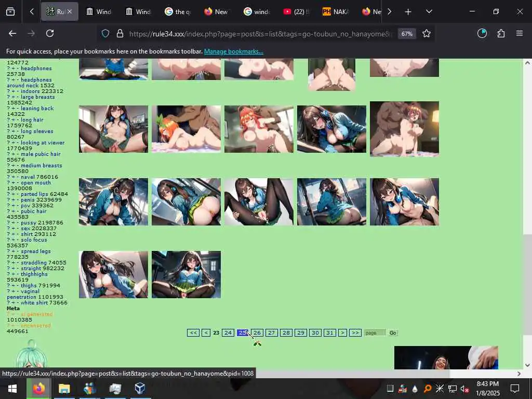Open results page 24

pos(228,333)
